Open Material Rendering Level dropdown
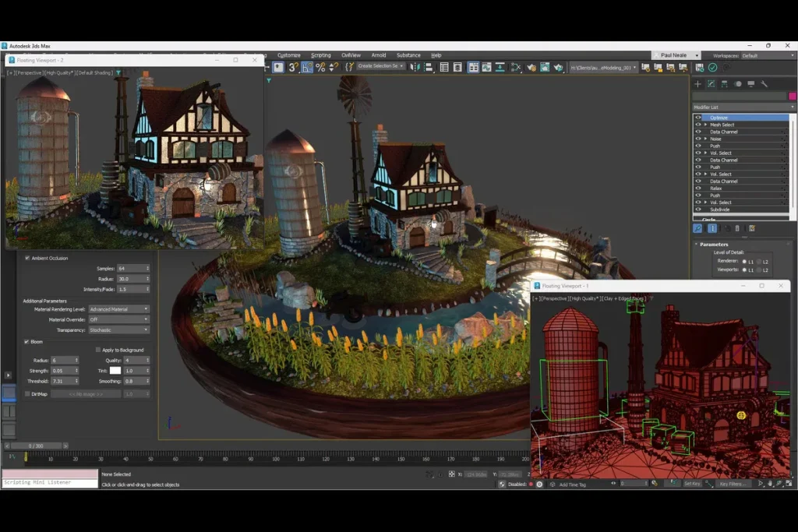This screenshot has width=798, height=532. (119, 309)
